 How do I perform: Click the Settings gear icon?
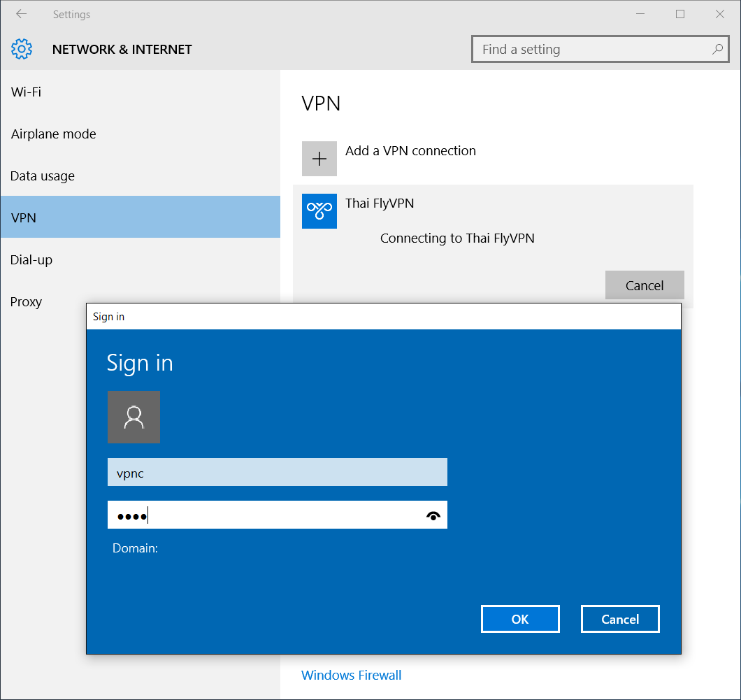pos(22,49)
